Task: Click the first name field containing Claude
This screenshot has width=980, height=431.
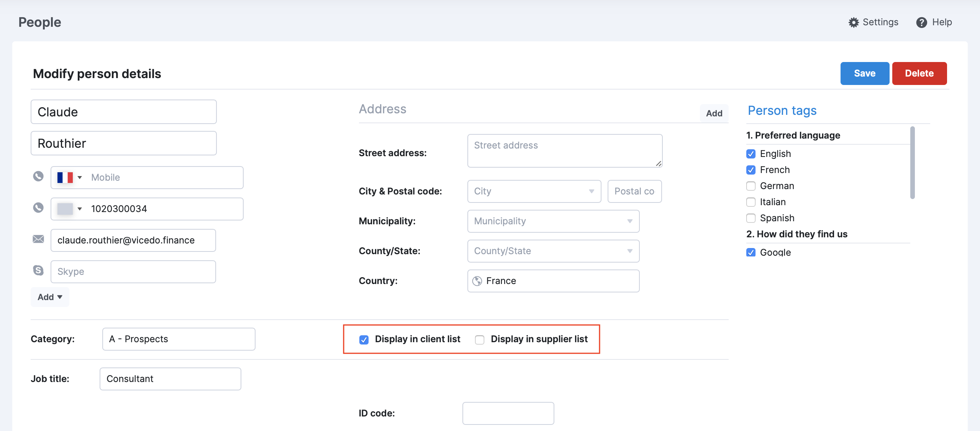Action: tap(124, 112)
